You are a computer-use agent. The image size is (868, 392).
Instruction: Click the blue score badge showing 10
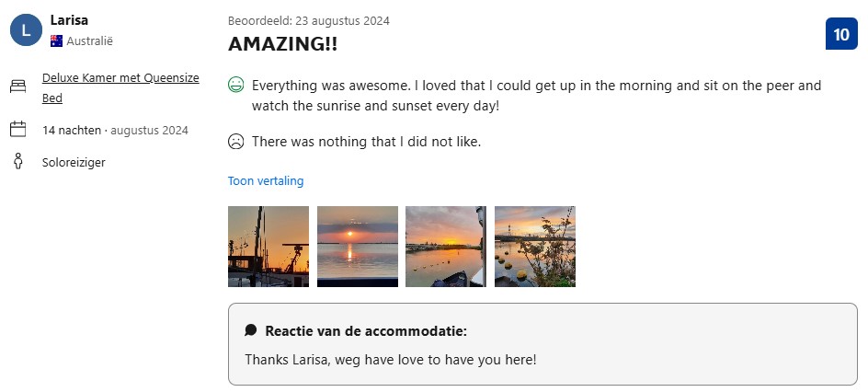[x=841, y=35]
